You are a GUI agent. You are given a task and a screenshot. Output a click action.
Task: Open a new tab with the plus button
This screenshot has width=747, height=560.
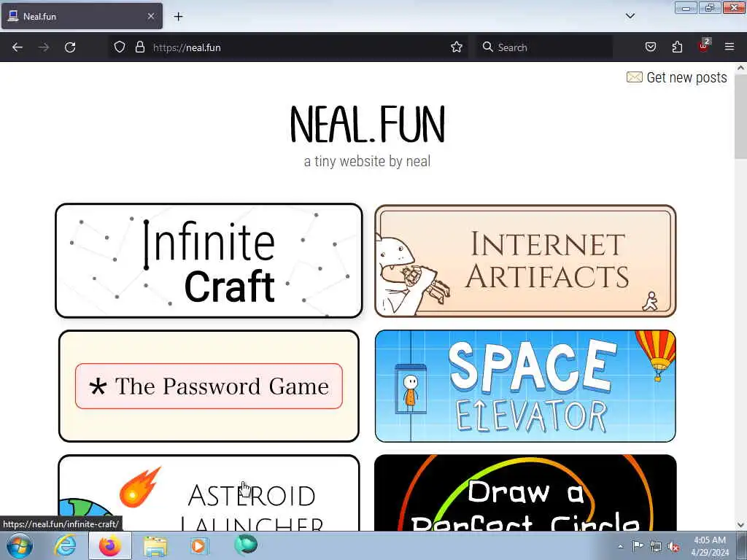178,17
